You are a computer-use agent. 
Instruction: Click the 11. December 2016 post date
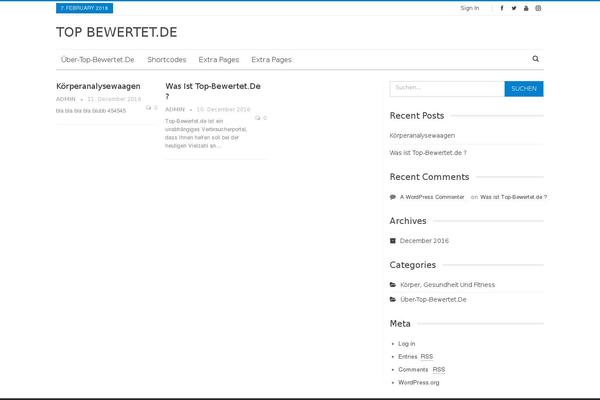[x=114, y=99]
